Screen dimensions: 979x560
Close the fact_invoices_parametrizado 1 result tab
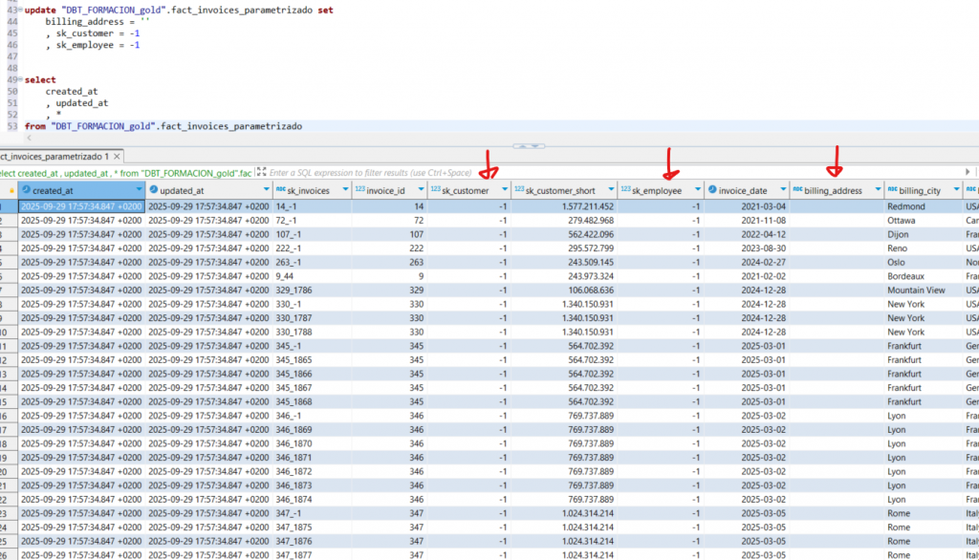[x=118, y=156]
